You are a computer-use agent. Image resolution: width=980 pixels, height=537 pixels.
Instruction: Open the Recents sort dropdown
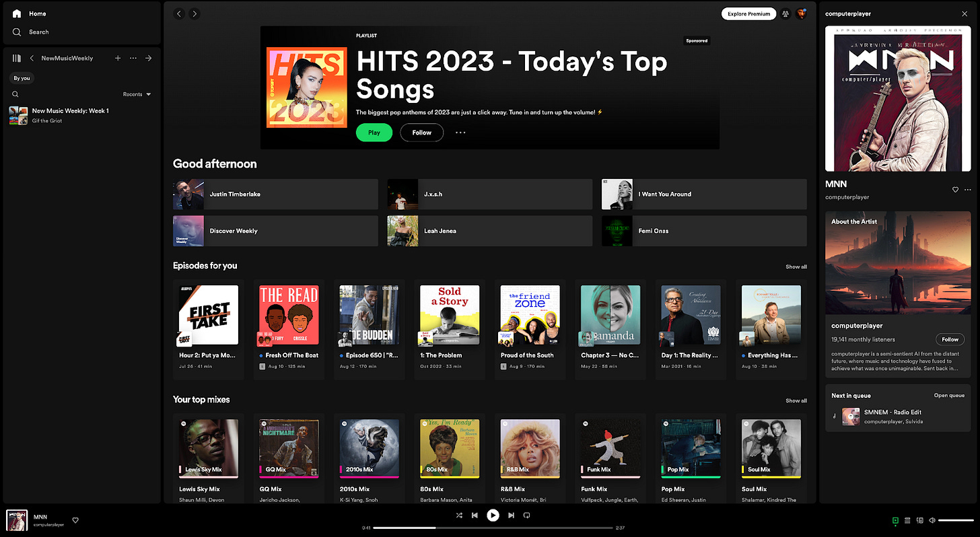pos(137,94)
